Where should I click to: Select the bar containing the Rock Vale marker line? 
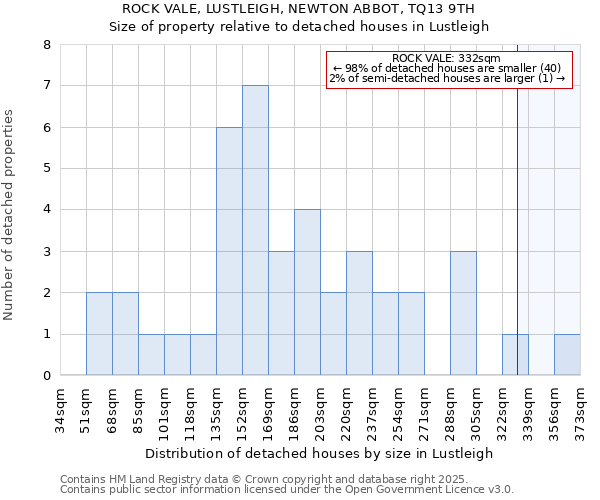click(x=515, y=355)
